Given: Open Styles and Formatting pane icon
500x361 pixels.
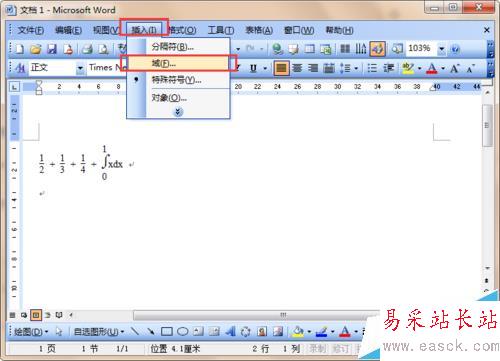Looking at the screenshot, I should 20,68.
